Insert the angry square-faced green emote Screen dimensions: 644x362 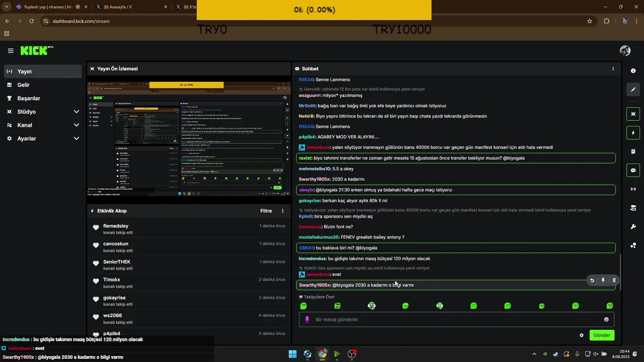(338, 306)
